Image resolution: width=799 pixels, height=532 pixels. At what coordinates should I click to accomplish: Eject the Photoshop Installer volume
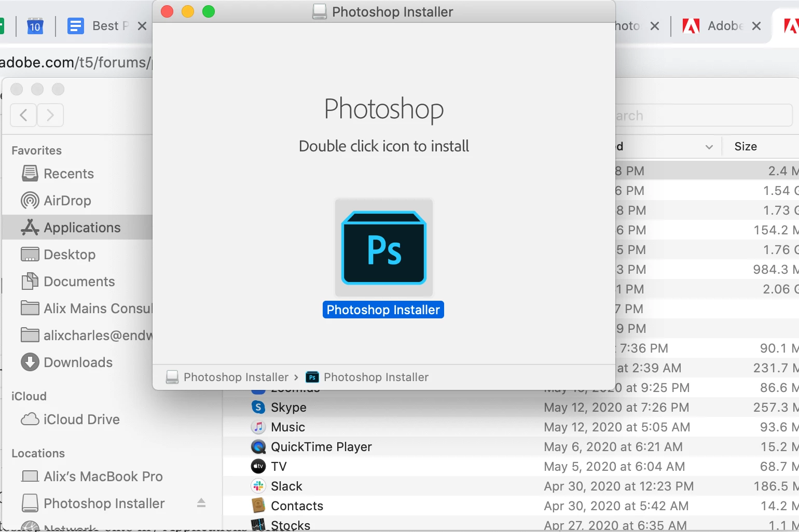(x=201, y=503)
